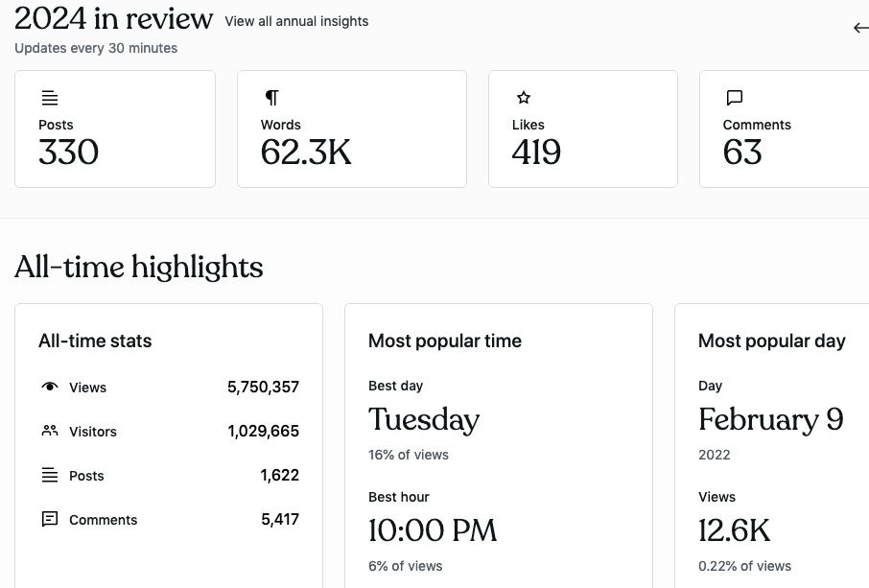Viewport: 869px width, 588px height.
Task: Click the all-time Posts list icon
Action: [50, 476]
